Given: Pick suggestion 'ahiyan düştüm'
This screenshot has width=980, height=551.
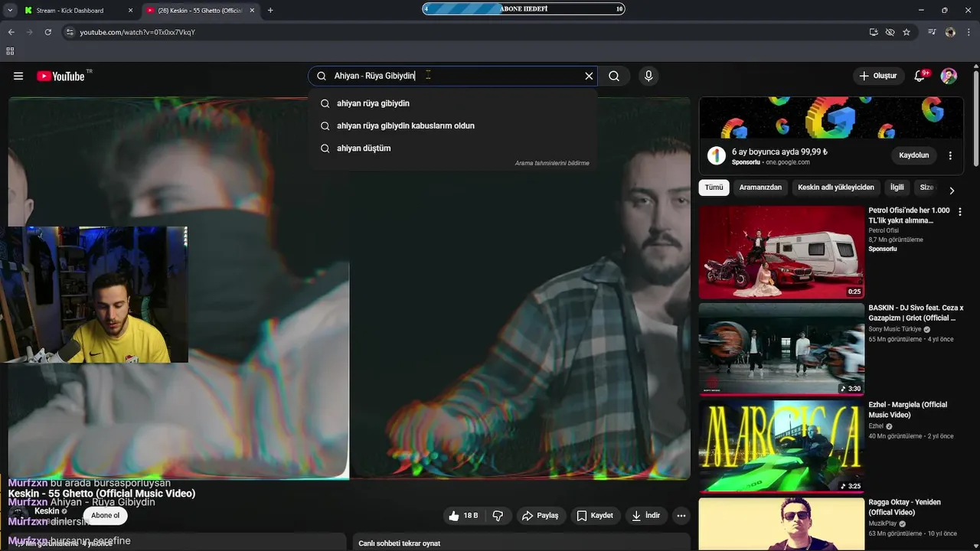Looking at the screenshot, I should [453, 148].
